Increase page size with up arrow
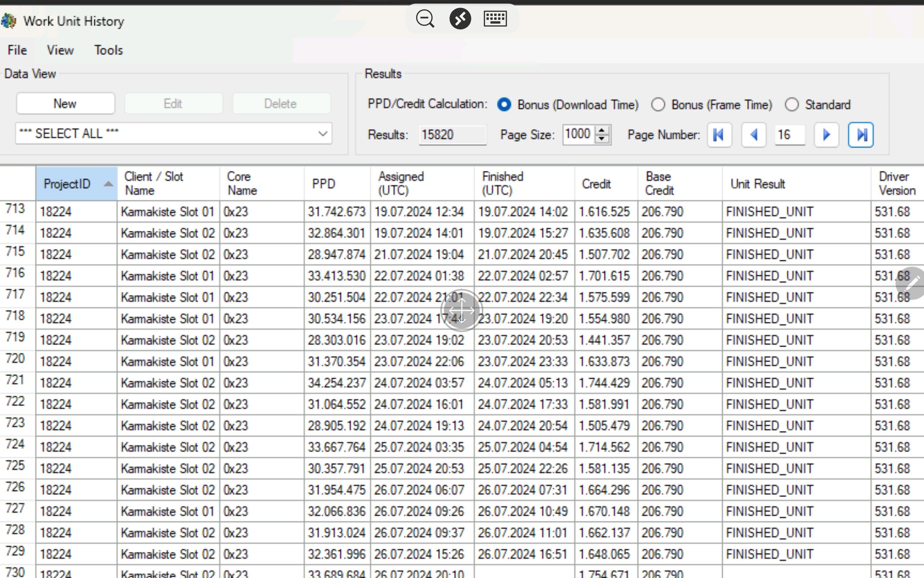The image size is (924, 578). click(x=602, y=130)
